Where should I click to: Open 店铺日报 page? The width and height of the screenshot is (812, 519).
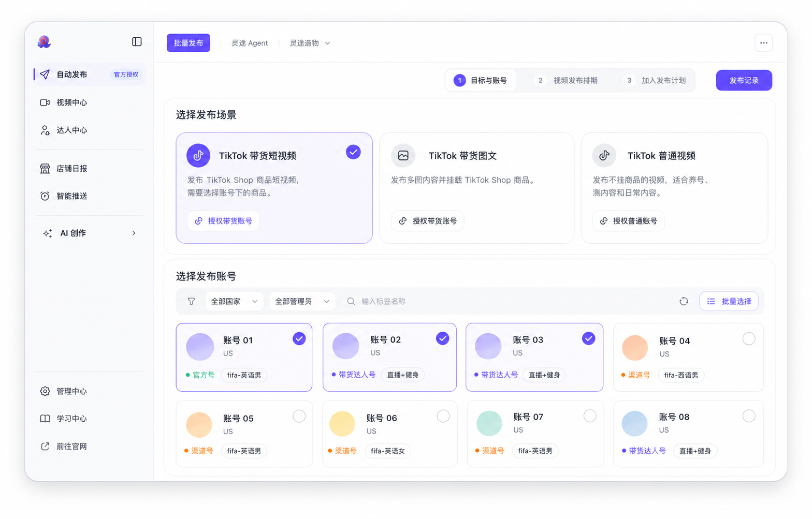point(71,169)
